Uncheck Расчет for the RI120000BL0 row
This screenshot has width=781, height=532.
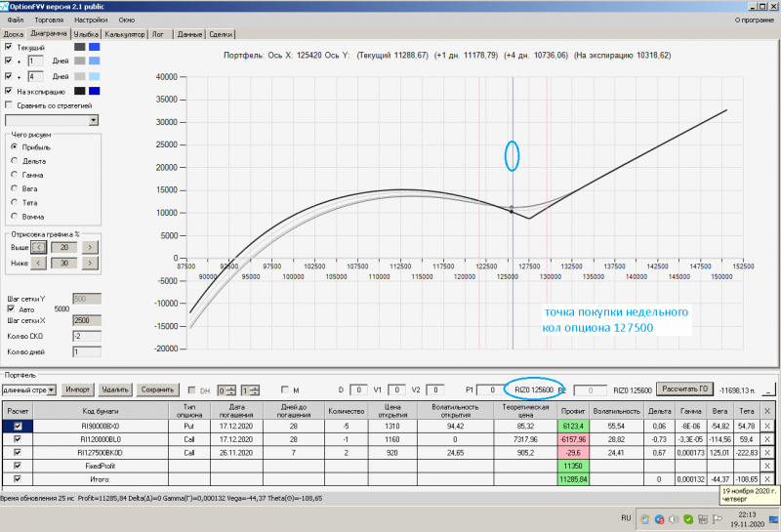coord(18,439)
